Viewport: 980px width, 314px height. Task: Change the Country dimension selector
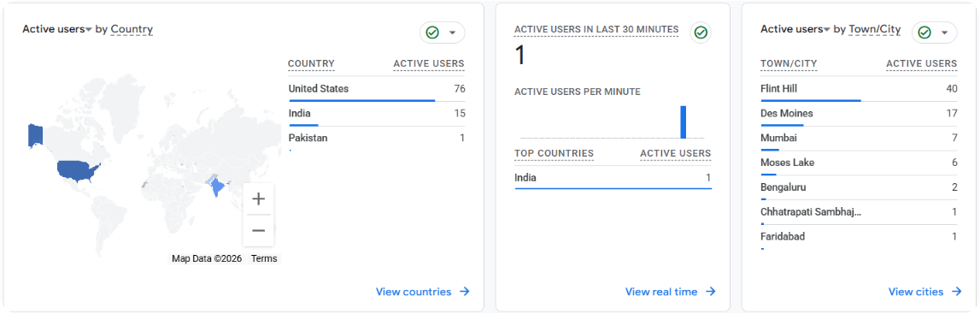click(132, 29)
